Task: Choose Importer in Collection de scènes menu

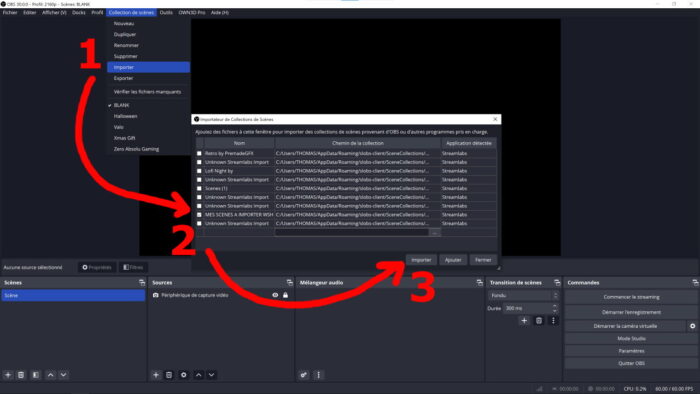Action: [x=148, y=67]
